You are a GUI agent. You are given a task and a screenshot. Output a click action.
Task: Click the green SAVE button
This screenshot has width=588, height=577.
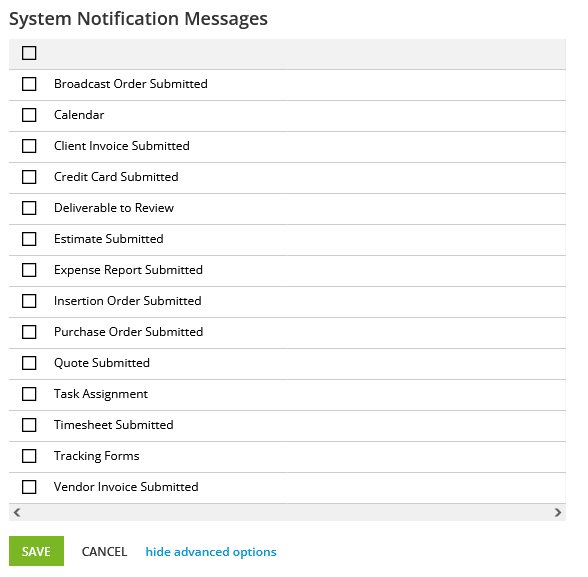(36, 551)
